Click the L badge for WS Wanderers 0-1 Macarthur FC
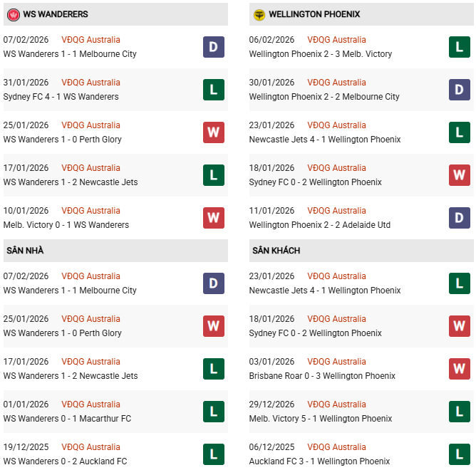This screenshot has width=476, height=470. 214,412
